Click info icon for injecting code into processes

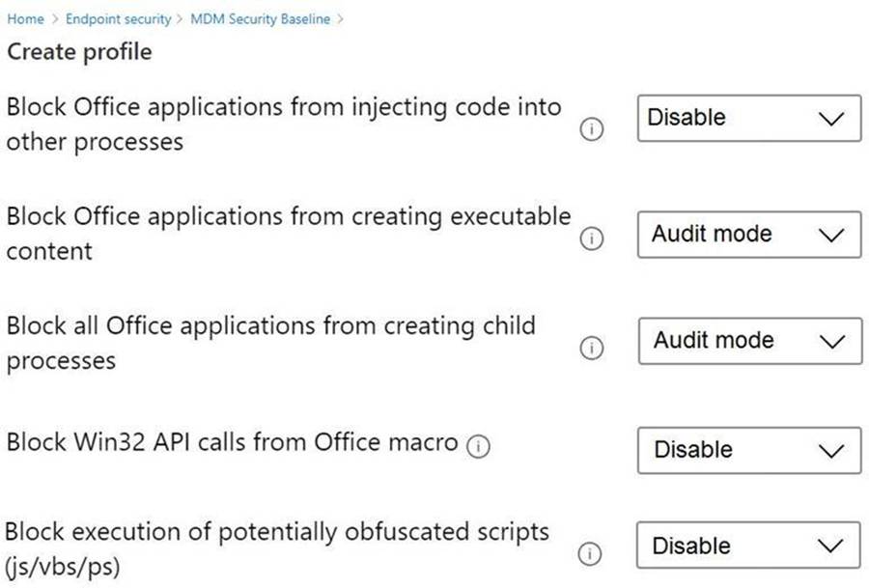tap(591, 130)
